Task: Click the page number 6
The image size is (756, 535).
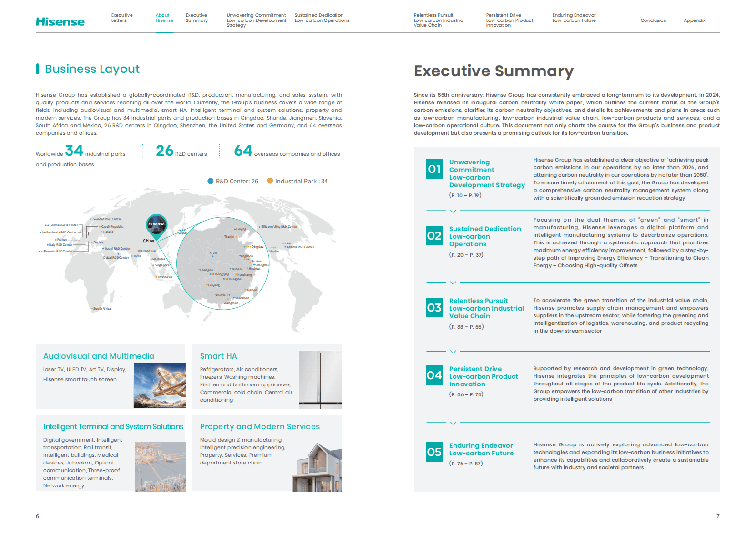Action: click(x=37, y=516)
